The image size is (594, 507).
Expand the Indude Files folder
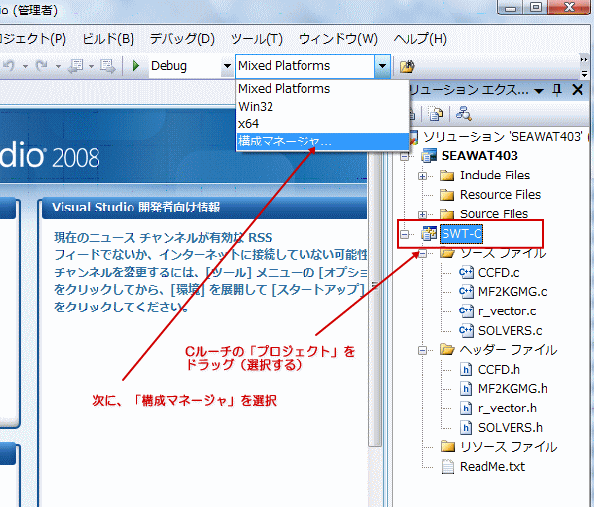point(422,176)
